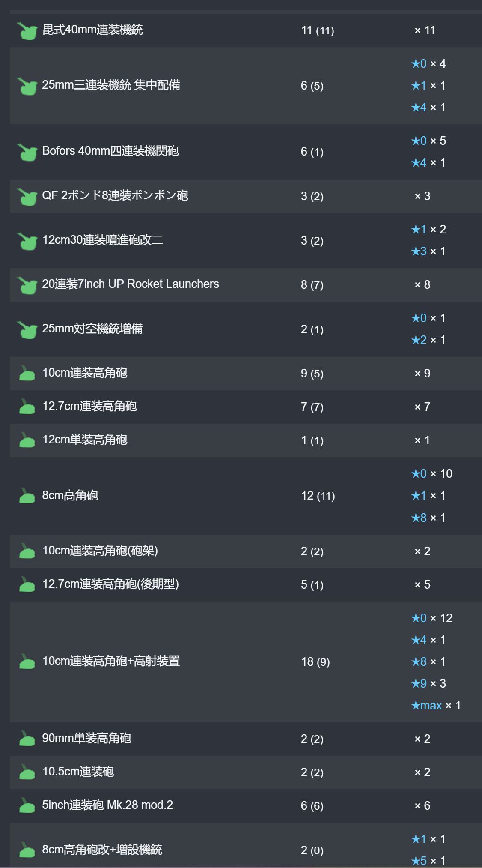Click the Bofors 40mm四連装機関砲 icon

click(27, 152)
